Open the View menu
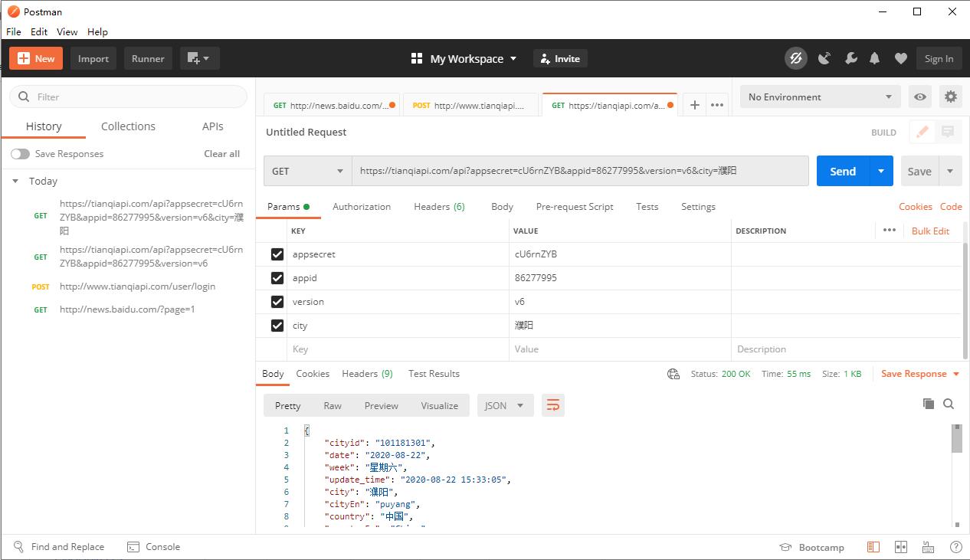This screenshot has width=970, height=560. [x=67, y=31]
